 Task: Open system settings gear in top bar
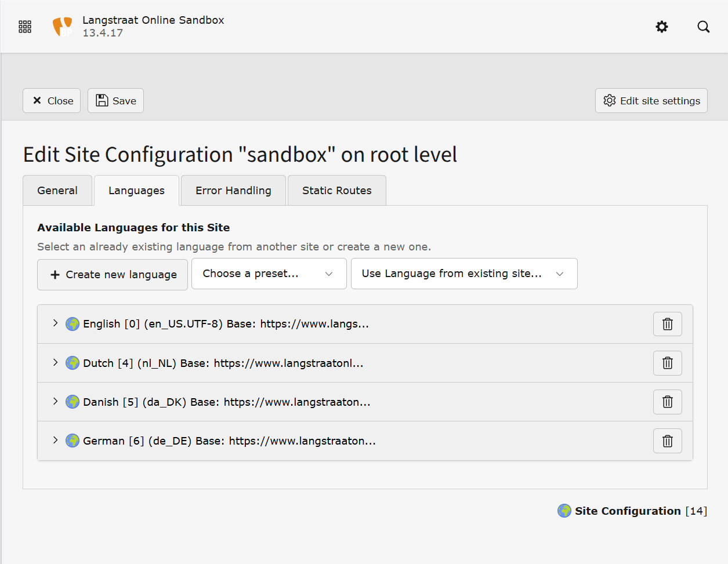click(x=662, y=27)
